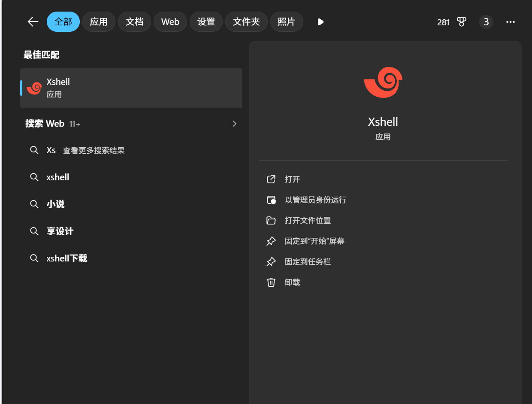
Task: Open the rewards trophy icon
Action: point(462,22)
